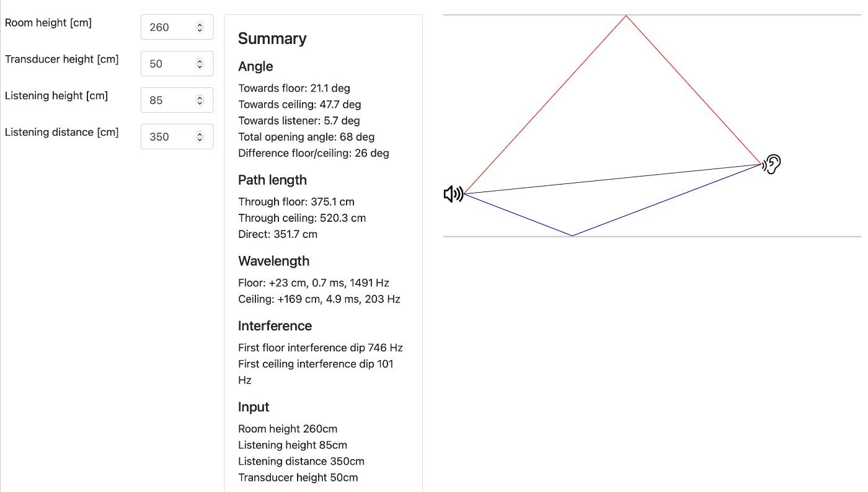This screenshot has height=492, width=868.
Task: Click the loudspeaker transducer icon in diagram
Action: click(454, 195)
